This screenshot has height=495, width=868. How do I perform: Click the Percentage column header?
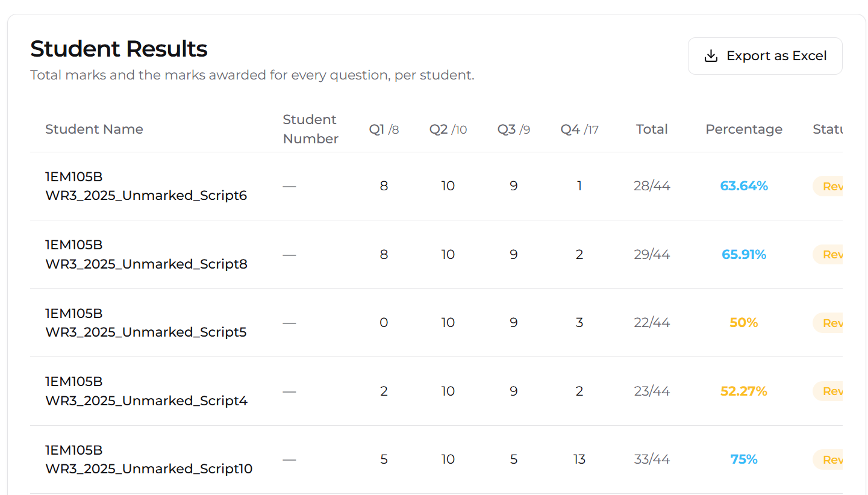coord(744,129)
